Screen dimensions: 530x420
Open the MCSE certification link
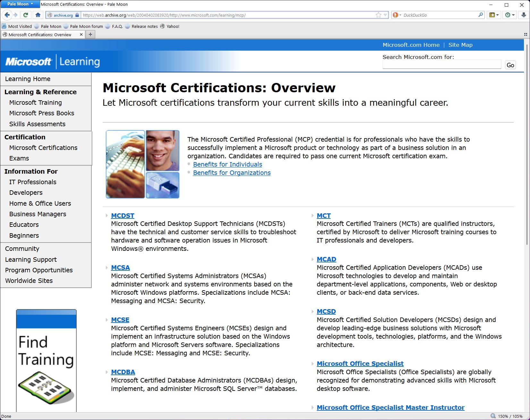tap(120, 320)
